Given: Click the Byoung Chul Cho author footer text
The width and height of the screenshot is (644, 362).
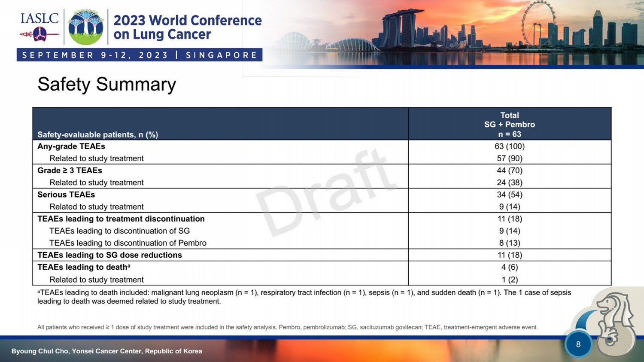Looking at the screenshot, I should [x=106, y=351].
